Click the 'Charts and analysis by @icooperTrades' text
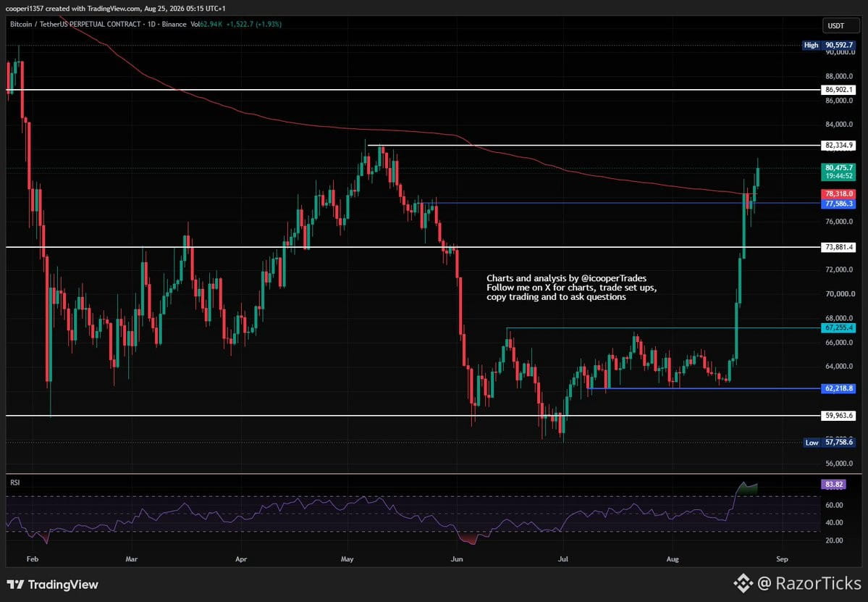 (x=566, y=279)
